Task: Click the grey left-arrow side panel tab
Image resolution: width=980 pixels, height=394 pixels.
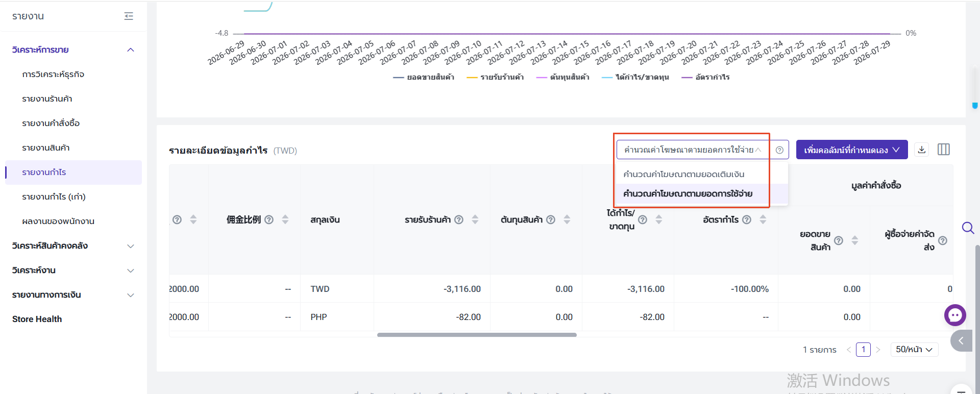Action: pyautogui.click(x=961, y=340)
